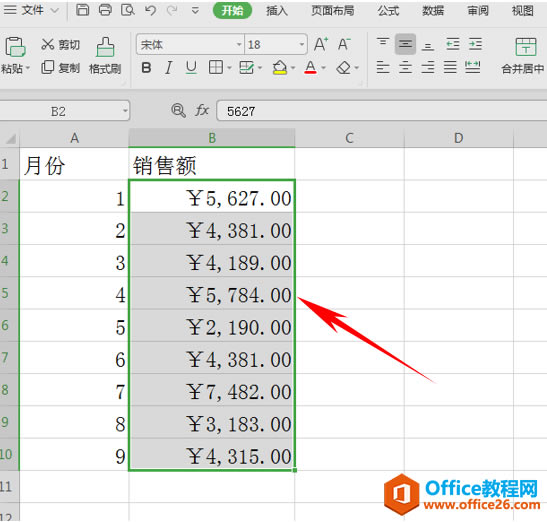
Task: Increase font size with A+ icon
Action: coord(321,44)
